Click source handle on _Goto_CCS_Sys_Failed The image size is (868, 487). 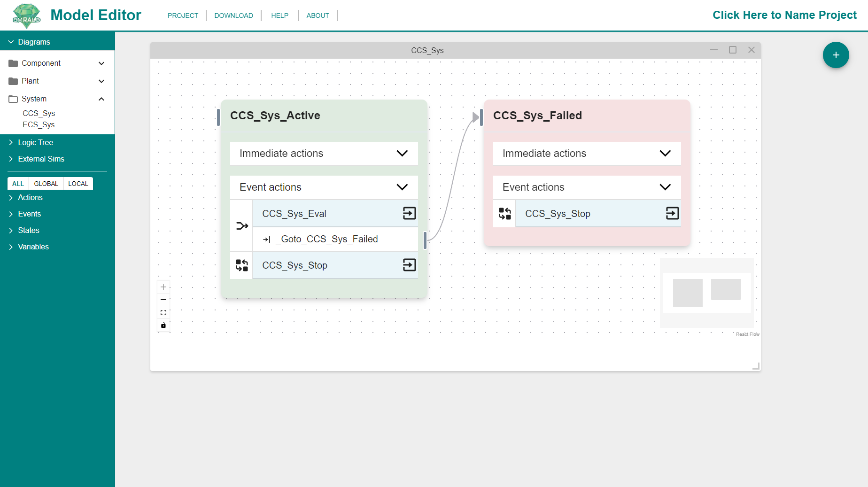tap(425, 240)
